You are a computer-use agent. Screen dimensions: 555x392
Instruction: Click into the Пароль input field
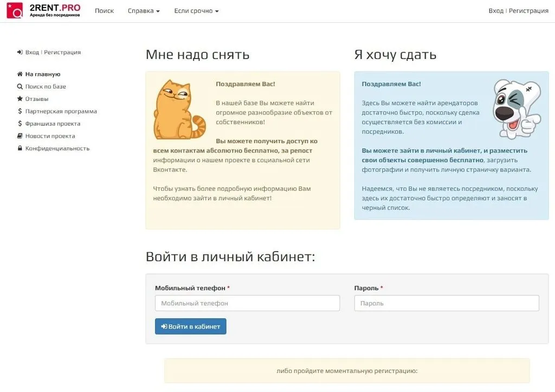pos(447,303)
